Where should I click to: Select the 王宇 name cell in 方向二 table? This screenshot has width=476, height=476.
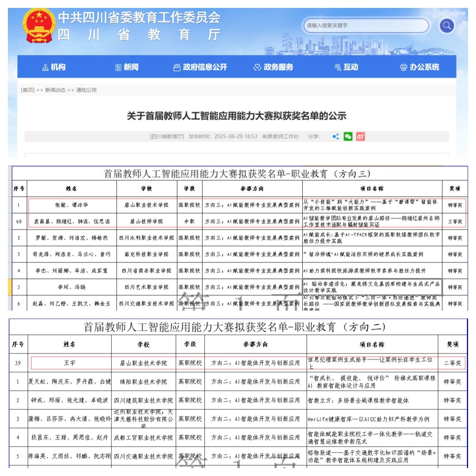(x=70, y=363)
